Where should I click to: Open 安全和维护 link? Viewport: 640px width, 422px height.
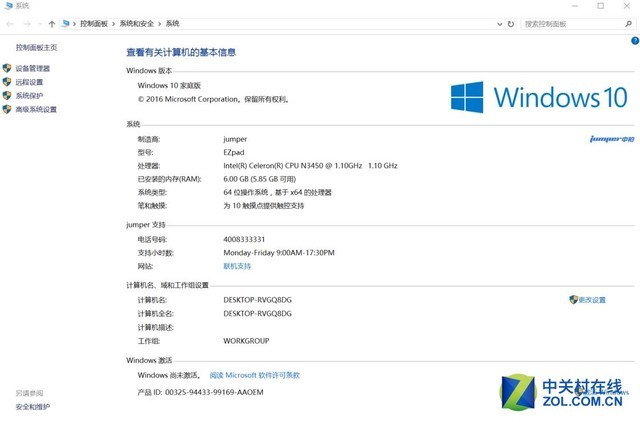pos(33,406)
